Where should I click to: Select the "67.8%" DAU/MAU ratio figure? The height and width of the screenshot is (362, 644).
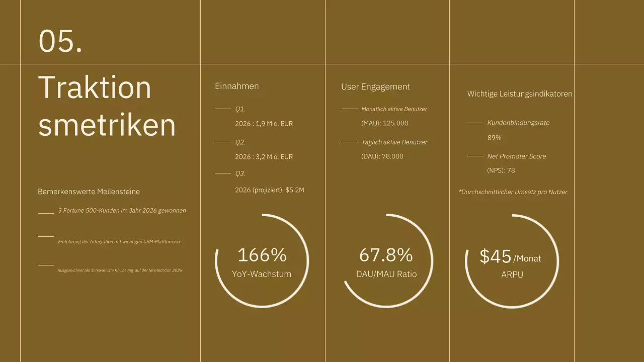386,255
